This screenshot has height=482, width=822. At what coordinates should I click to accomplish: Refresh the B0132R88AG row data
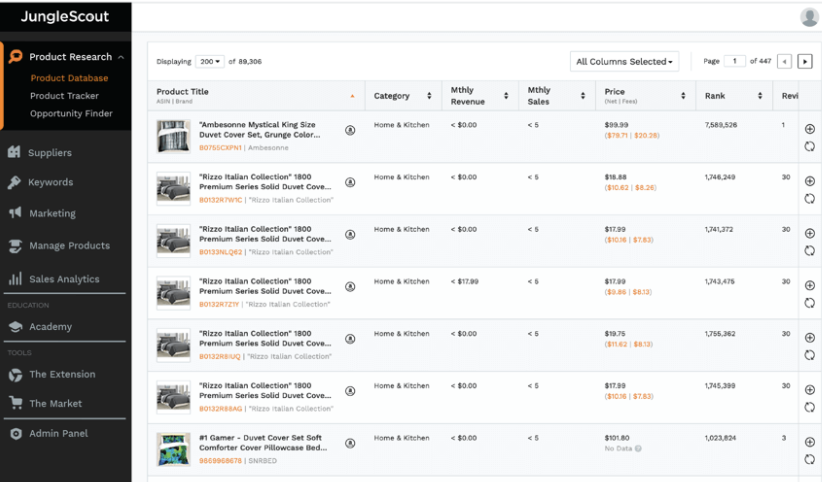coord(809,407)
